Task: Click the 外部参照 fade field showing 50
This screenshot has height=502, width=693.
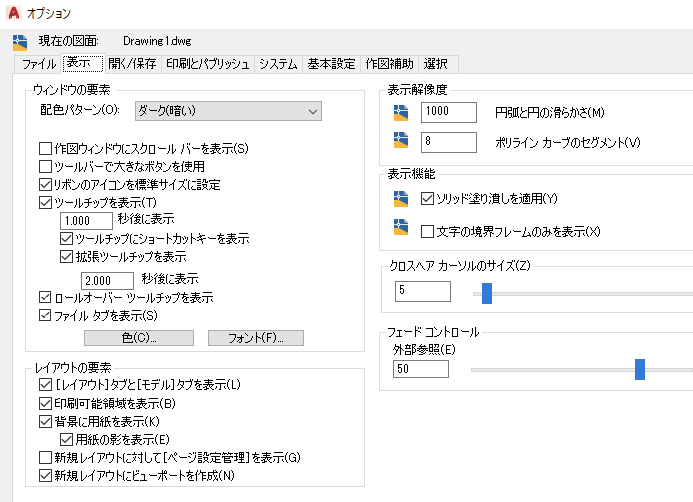Action: coord(421,369)
